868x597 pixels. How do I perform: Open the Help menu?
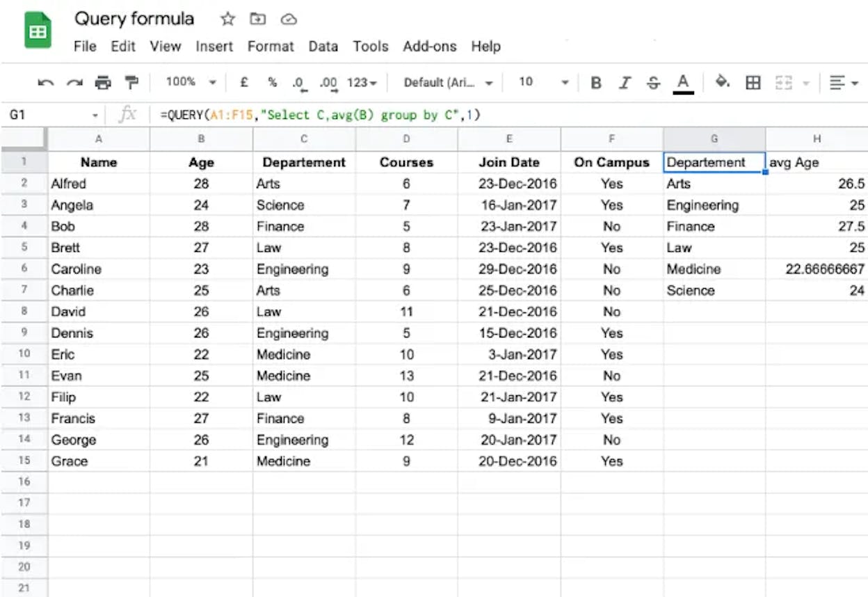[x=485, y=47]
